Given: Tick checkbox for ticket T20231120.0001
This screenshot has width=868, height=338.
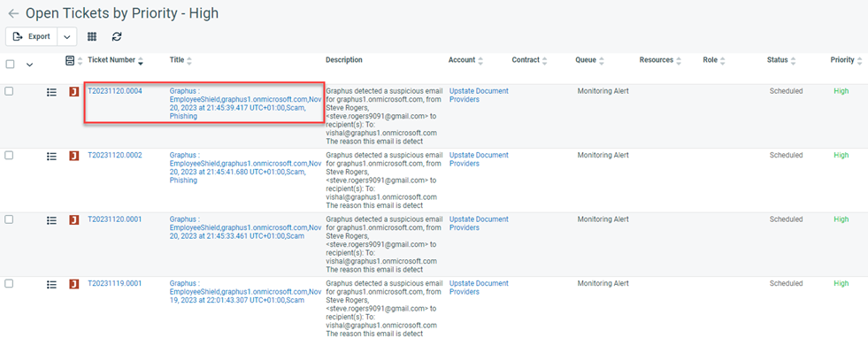Looking at the screenshot, I should point(9,219).
